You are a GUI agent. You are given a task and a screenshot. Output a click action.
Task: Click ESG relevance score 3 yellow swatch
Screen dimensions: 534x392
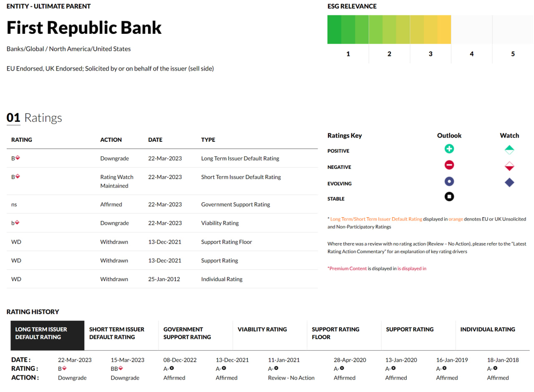click(x=430, y=30)
